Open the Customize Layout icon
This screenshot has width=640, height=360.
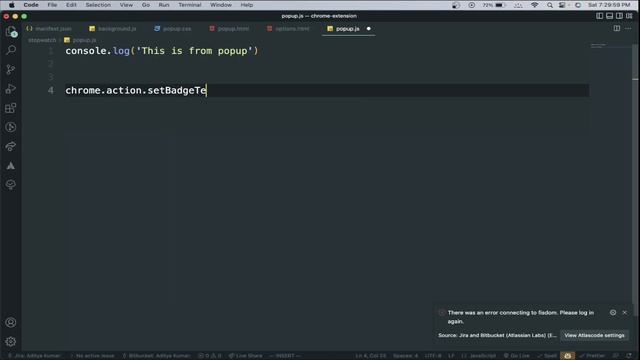click(x=629, y=16)
